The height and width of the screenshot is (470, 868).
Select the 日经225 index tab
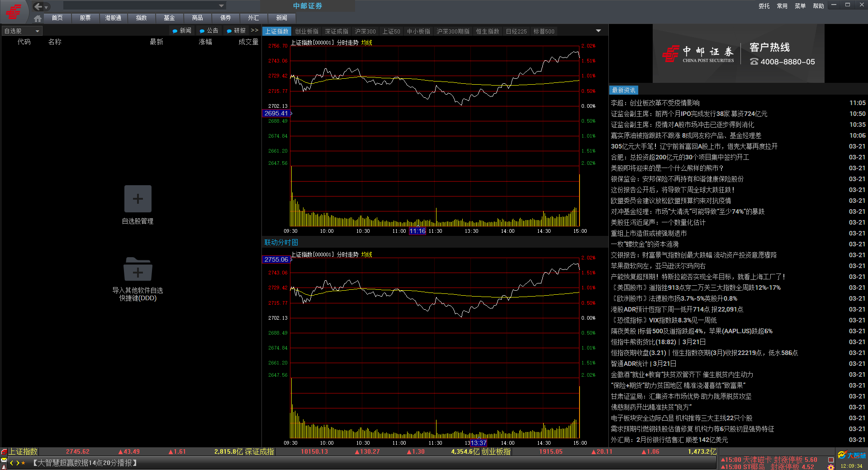(516, 31)
